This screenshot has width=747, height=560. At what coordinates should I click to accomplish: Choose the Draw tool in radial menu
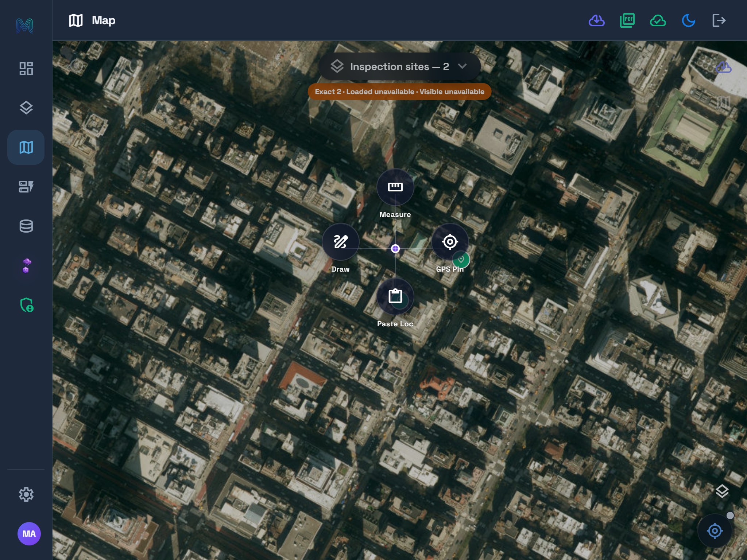tap(341, 242)
